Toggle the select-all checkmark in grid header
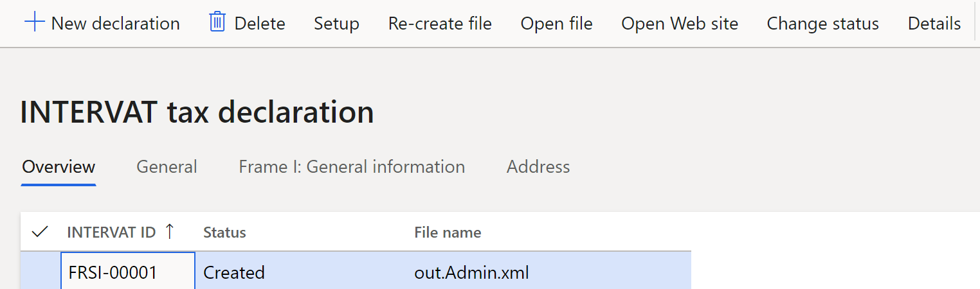 pos(40,232)
